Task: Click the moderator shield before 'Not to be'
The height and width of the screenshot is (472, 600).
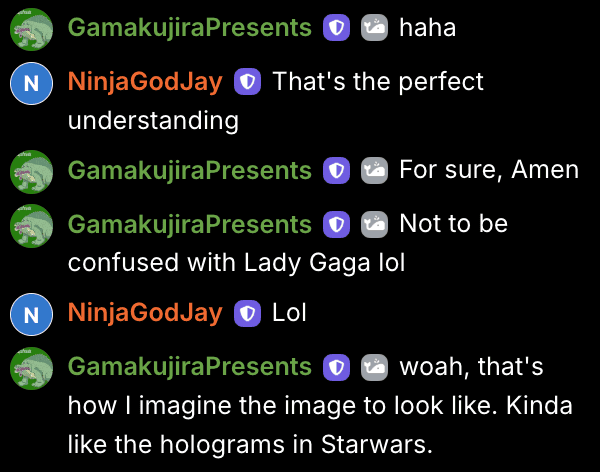Action: coord(336,224)
